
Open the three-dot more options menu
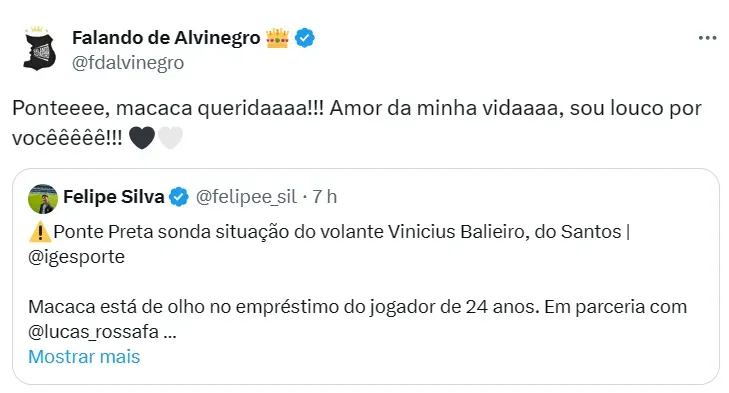click(707, 38)
